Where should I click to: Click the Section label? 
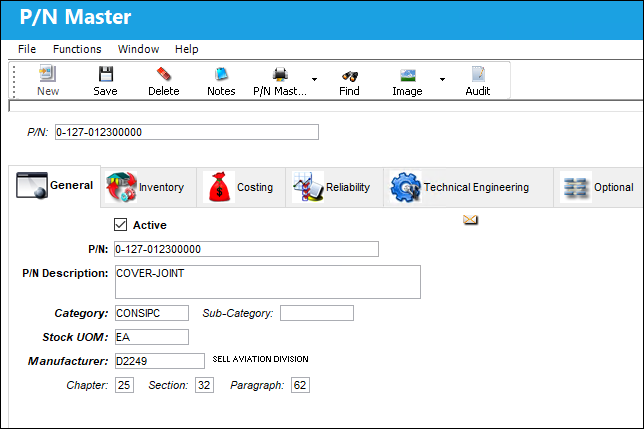(x=168, y=385)
